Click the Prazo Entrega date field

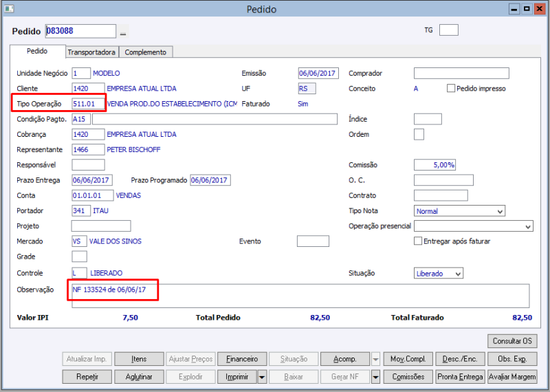click(92, 180)
